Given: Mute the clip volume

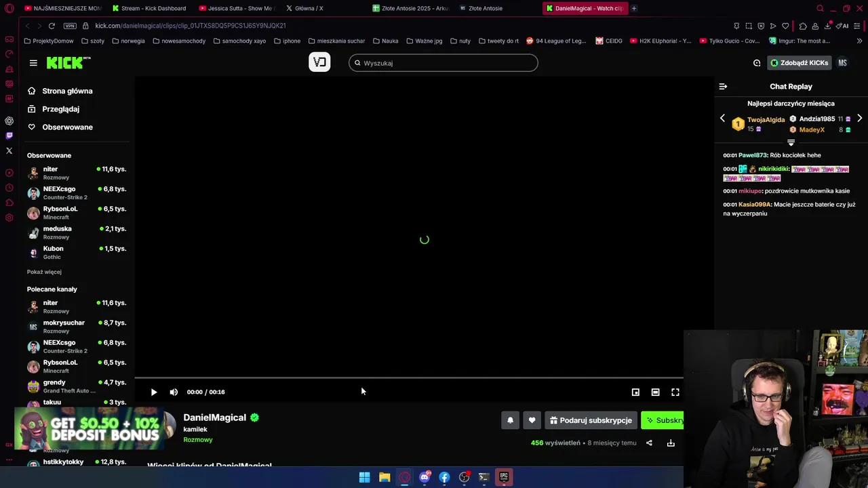Looking at the screenshot, I should (174, 392).
